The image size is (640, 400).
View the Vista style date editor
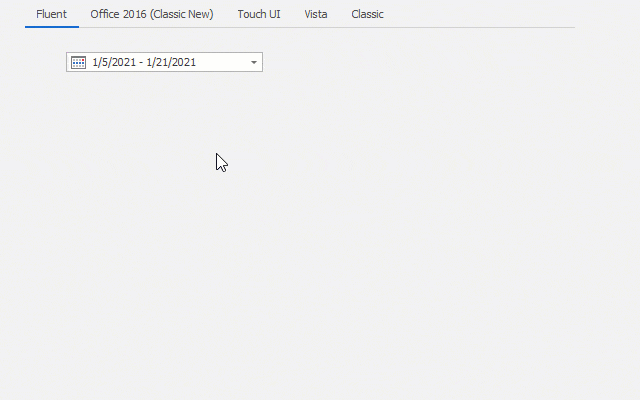tap(316, 14)
